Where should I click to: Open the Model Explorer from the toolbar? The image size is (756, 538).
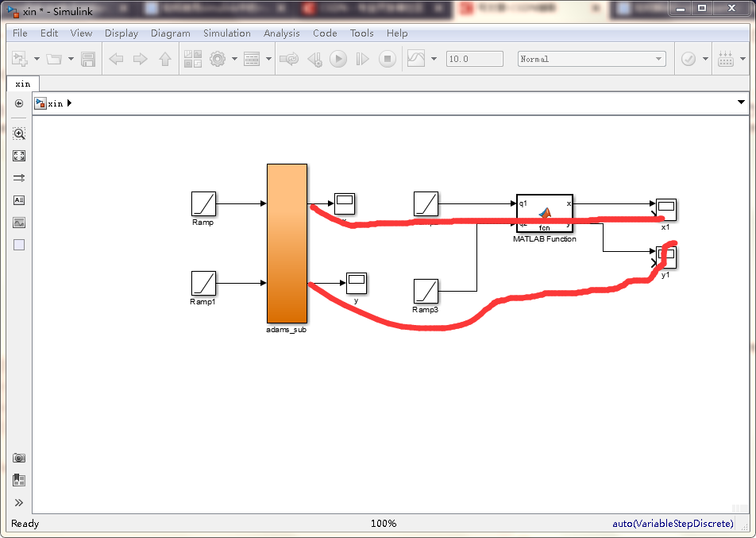252,58
